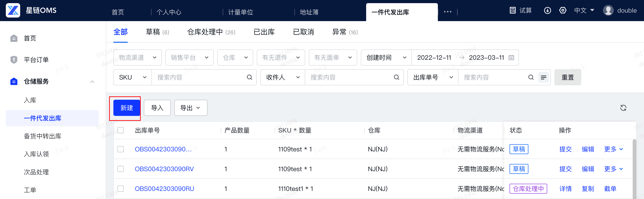
Task: Expand 更多 for OBS0042303090RV row
Action: click(x=613, y=169)
